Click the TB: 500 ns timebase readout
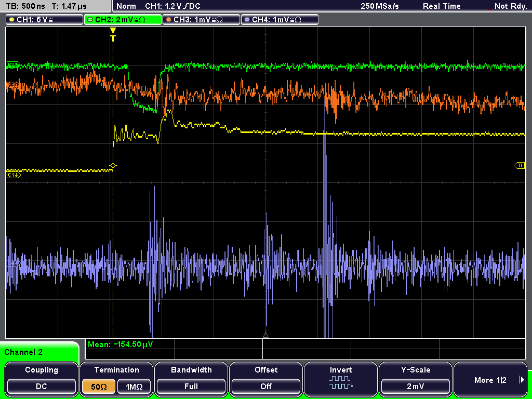532x399 pixels. [25, 6]
